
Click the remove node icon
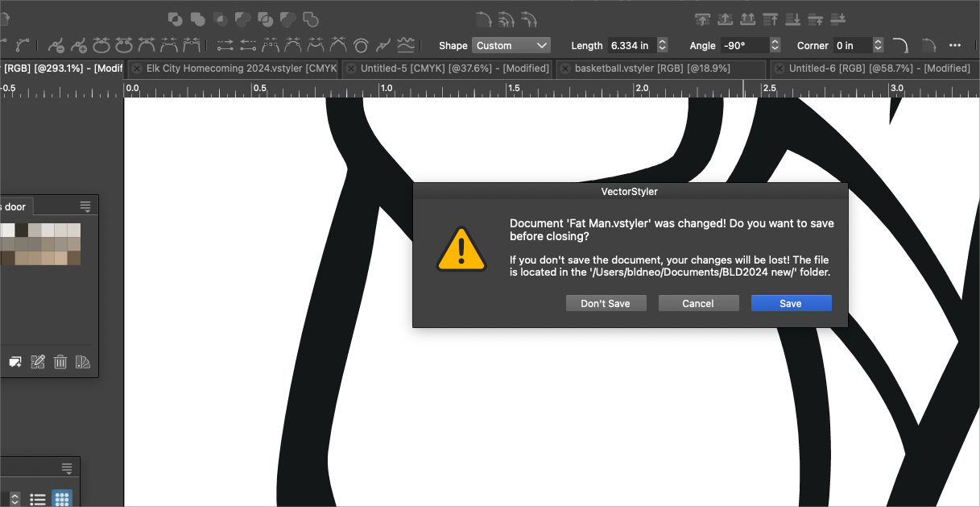pyautogui.click(x=56, y=46)
